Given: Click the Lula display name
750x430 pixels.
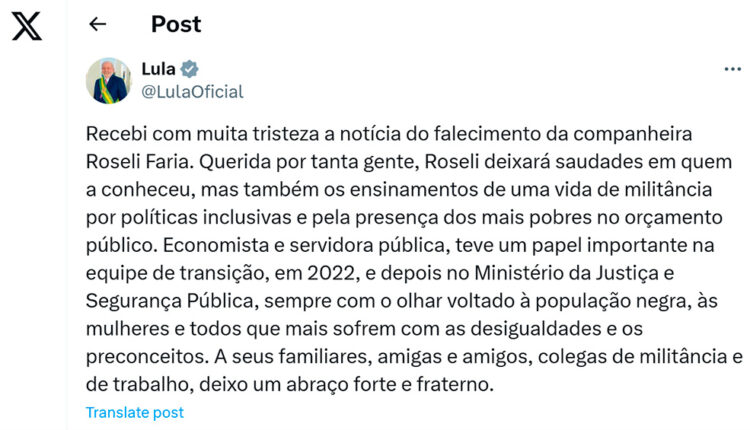Looking at the screenshot, I should pyautogui.click(x=158, y=69).
